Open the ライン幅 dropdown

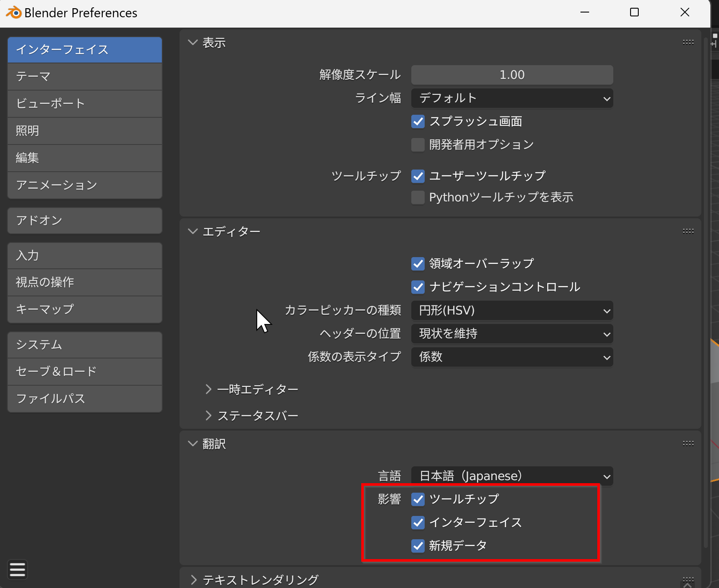click(512, 98)
